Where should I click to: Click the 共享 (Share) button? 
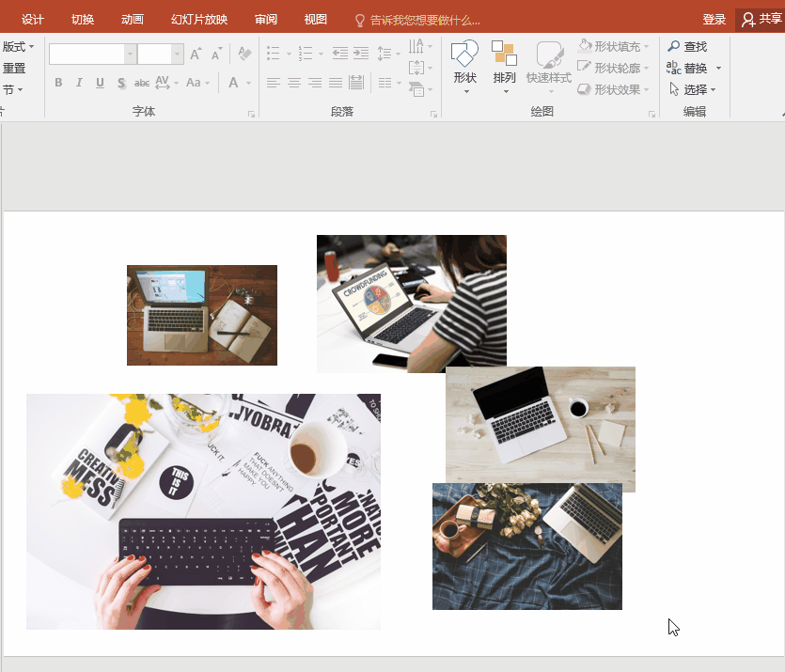tap(761, 20)
